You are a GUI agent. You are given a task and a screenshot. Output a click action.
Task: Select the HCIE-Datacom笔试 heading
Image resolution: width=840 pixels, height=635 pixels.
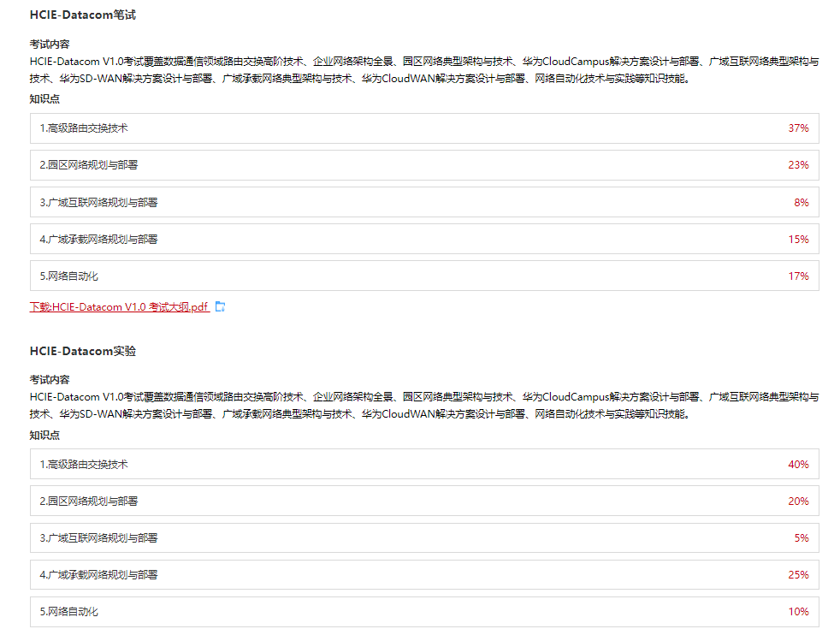tap(82, 15)
